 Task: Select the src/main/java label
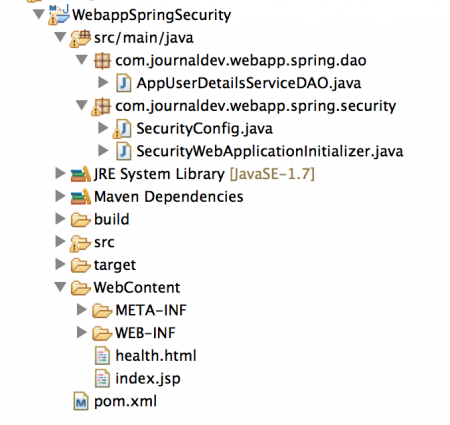click(144, 38)
